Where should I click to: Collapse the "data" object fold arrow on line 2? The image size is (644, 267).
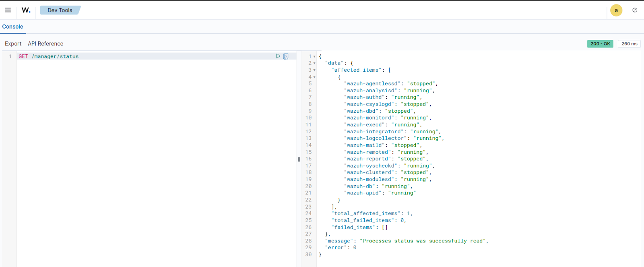pyautogui.click(x=314, y=63)
